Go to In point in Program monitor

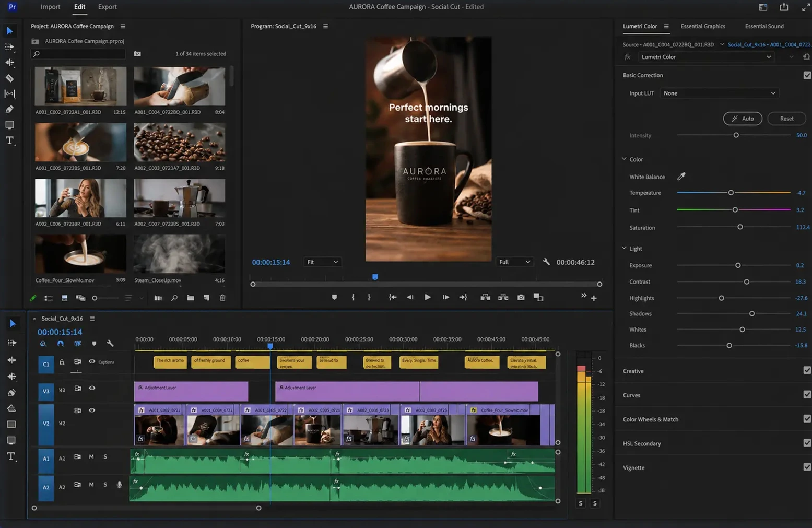(x=392, y=297)
